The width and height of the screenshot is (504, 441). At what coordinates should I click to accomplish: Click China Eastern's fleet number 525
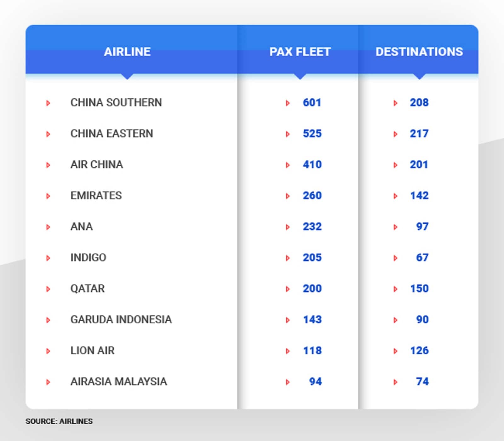click(312, 134)
